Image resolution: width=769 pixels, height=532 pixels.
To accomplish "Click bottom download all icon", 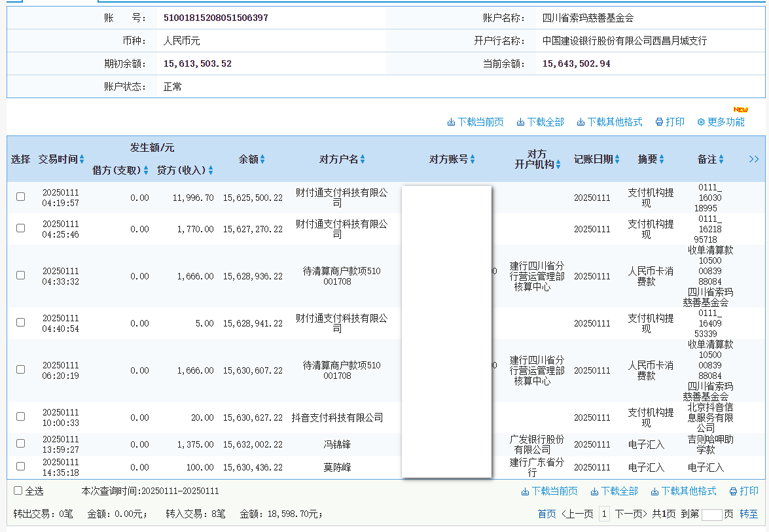I will 594,491.
